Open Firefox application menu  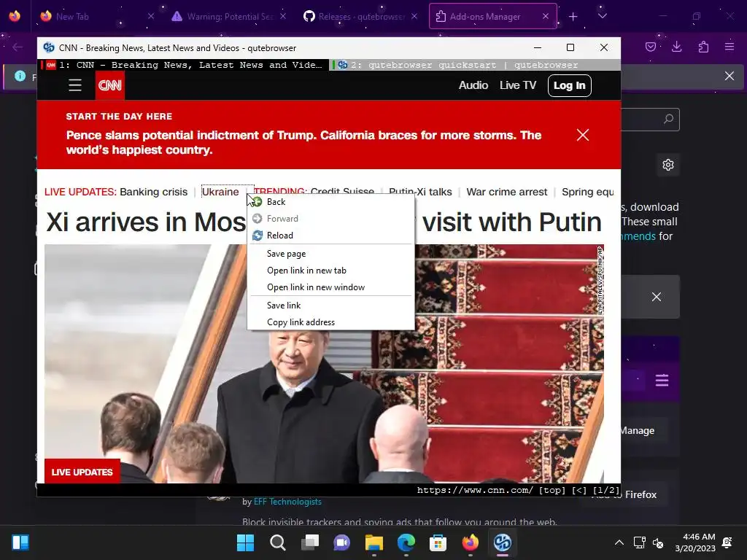click(729, 47)
